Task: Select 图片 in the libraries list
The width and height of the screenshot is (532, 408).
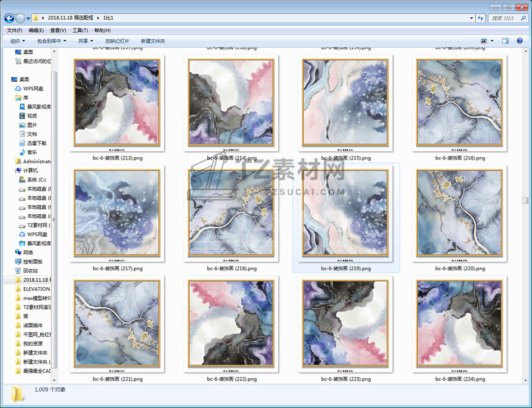Action: tap(28, 125)
